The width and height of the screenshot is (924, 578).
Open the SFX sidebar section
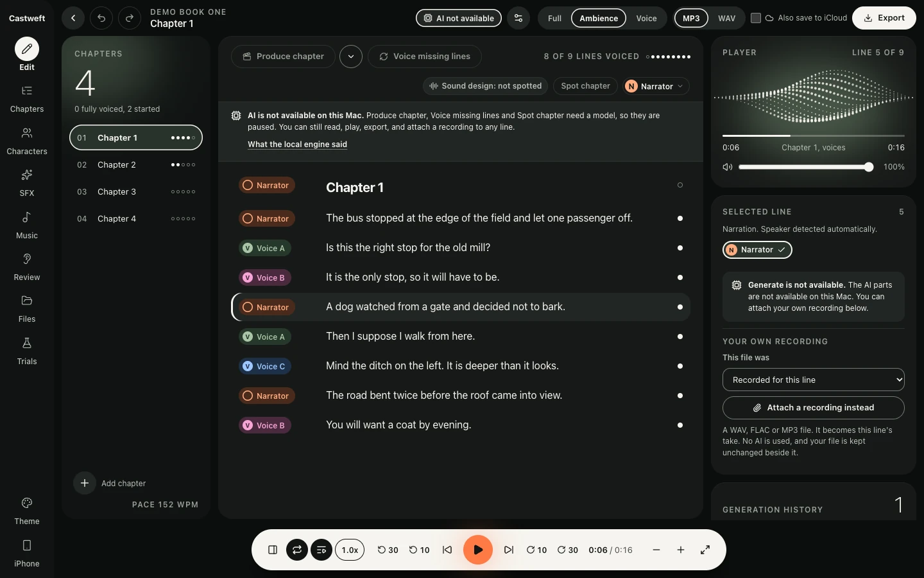point(27,182)
